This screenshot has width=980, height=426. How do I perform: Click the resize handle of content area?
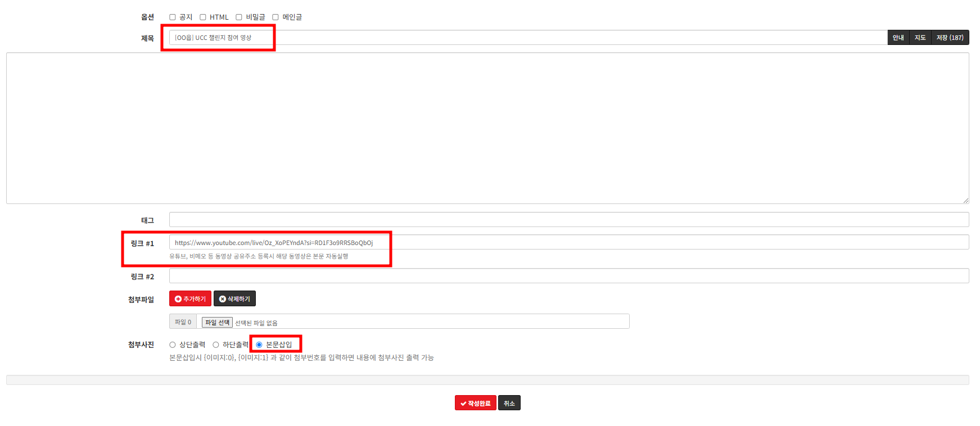click(965, 200)
